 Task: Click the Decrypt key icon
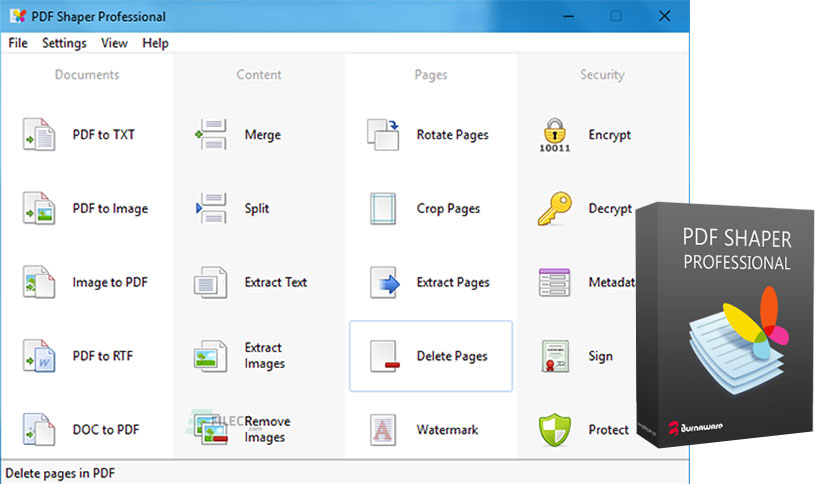(555, 208)
